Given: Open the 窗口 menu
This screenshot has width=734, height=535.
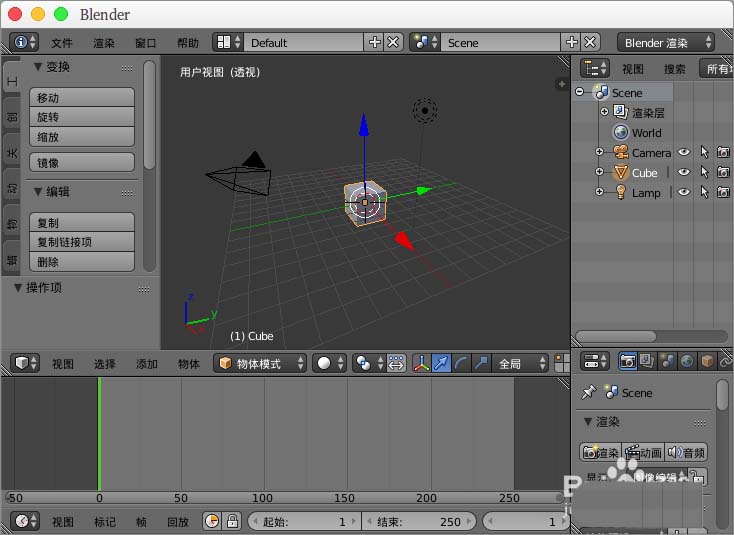Looking at the screenshot, I should (x=146, y=43).
